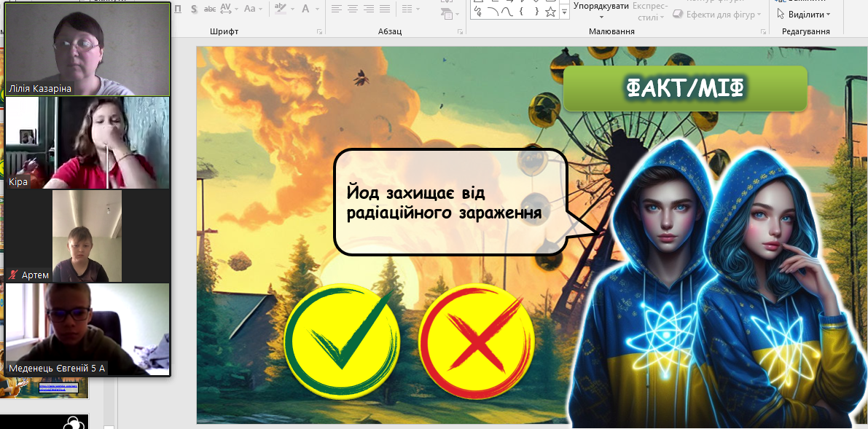The height and width of the screenshot is (429, 868).
Task: Toggle strikethrough formatting
Action: [210, 8]
